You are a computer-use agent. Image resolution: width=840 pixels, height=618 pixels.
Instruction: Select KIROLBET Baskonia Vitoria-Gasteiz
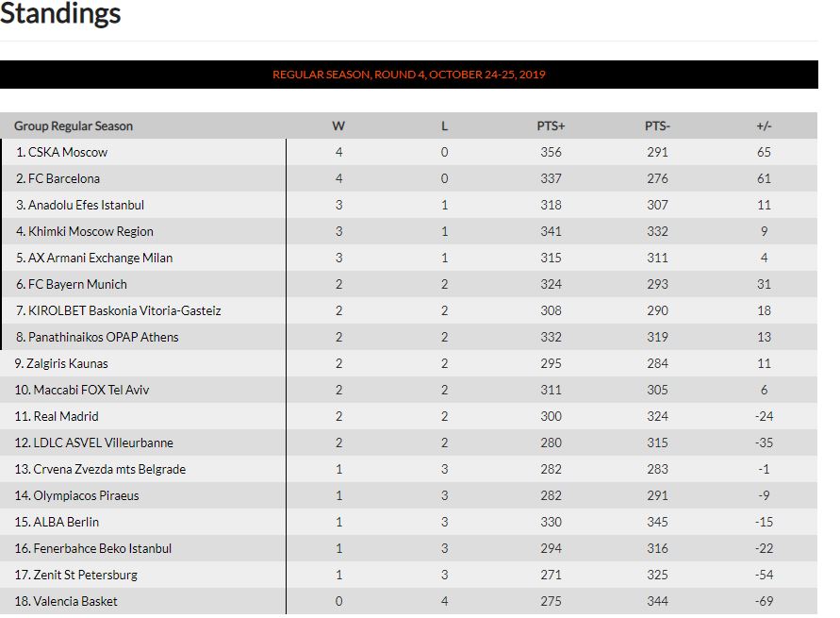tap(124, 310)
